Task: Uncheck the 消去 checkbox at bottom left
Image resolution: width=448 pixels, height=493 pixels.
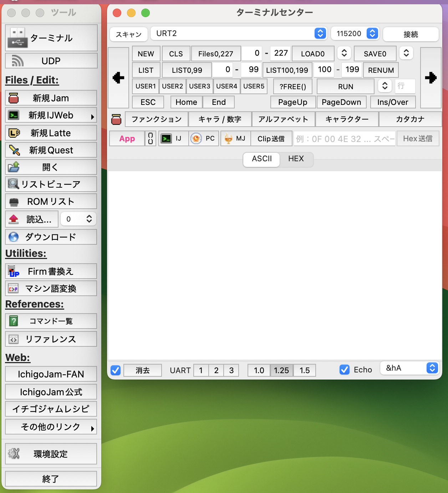Action: pos(115,371)
